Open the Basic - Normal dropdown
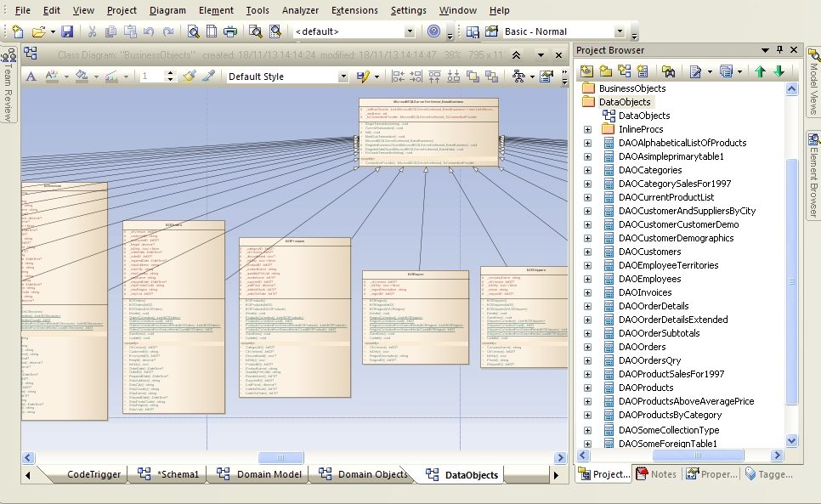 click(619, 32)
